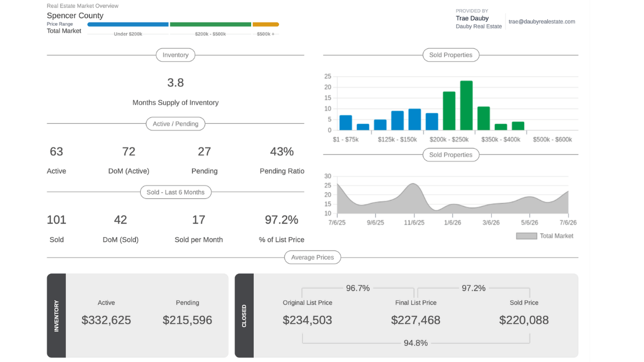Click the $200k - $250k axis label
644x362 pixels.
(x=449, y=139)
